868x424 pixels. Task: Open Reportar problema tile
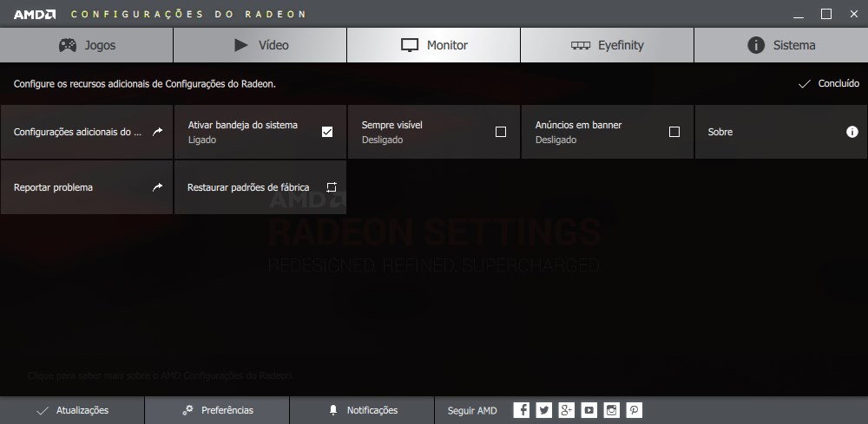pos(86,187)
